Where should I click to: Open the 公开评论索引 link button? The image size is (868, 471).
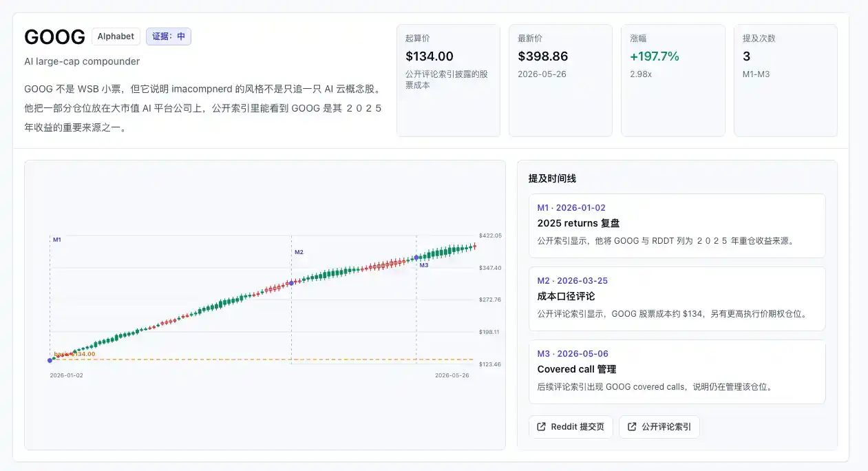659,427
